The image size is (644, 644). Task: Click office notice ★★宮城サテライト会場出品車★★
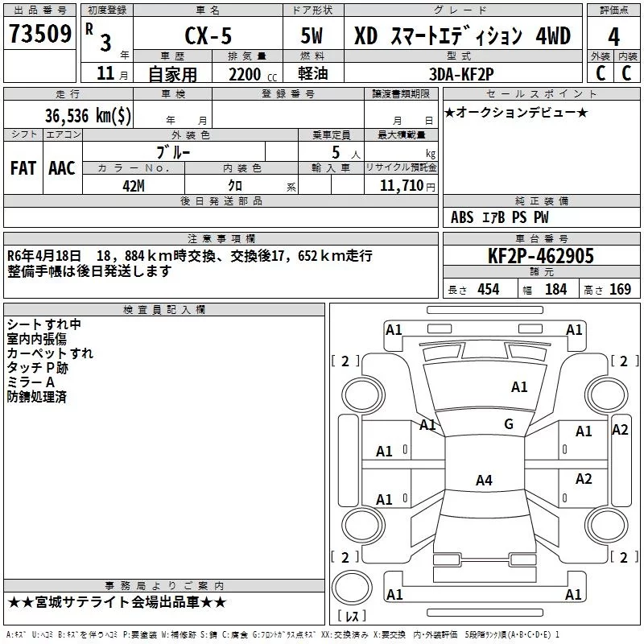click(x=117, y=602)
